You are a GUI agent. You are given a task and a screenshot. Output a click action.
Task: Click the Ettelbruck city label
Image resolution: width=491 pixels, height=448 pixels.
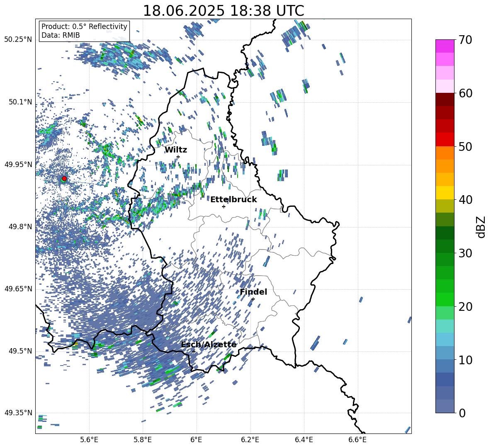click(x=233, y=200)
